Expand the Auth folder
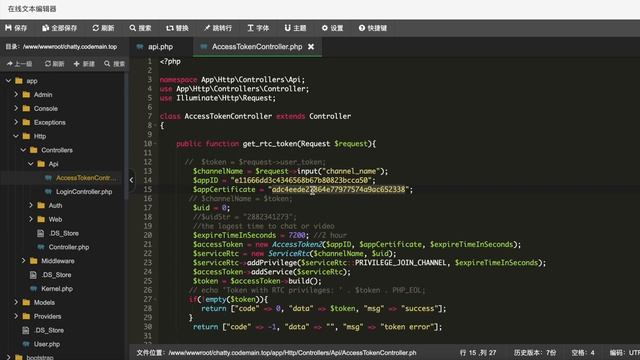Viewport: 640px width, 360px height. (x=31, y=206)
